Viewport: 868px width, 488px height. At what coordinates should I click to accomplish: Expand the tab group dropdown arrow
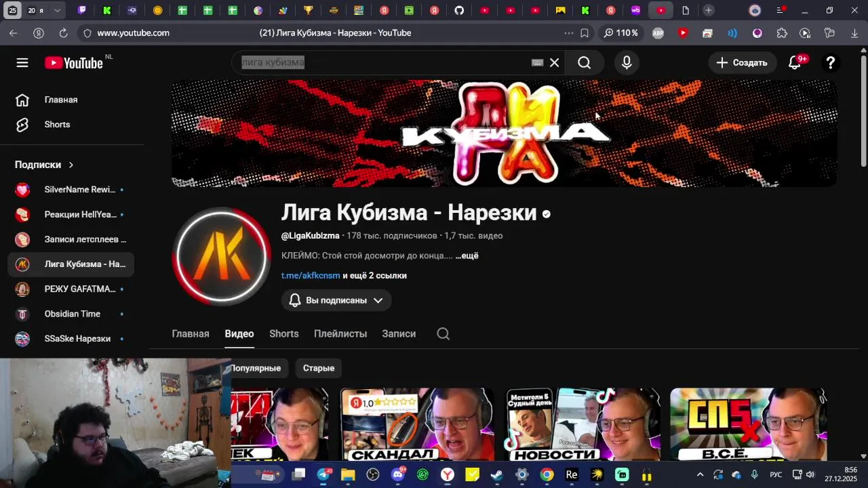tap(57, 10)
